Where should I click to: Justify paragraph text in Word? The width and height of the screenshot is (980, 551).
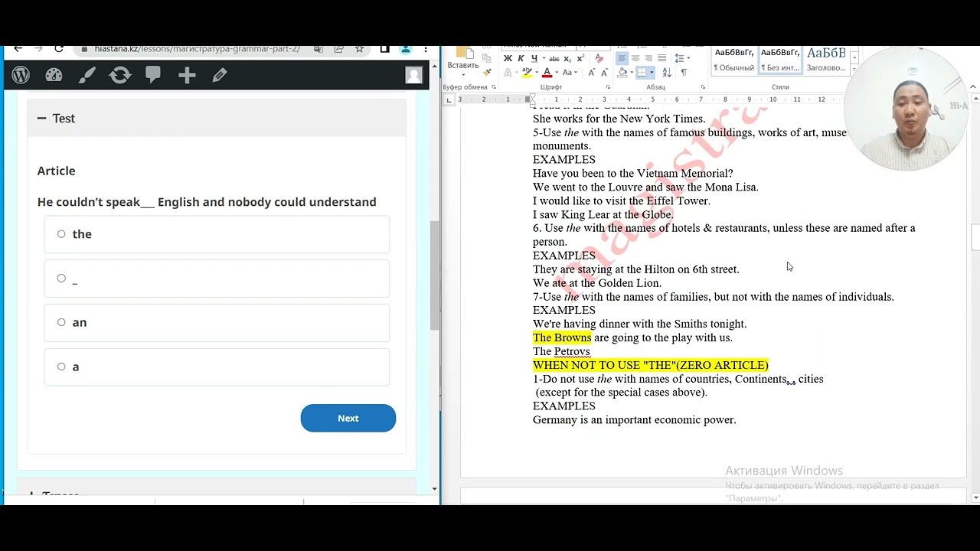click(x=661, y=58)
